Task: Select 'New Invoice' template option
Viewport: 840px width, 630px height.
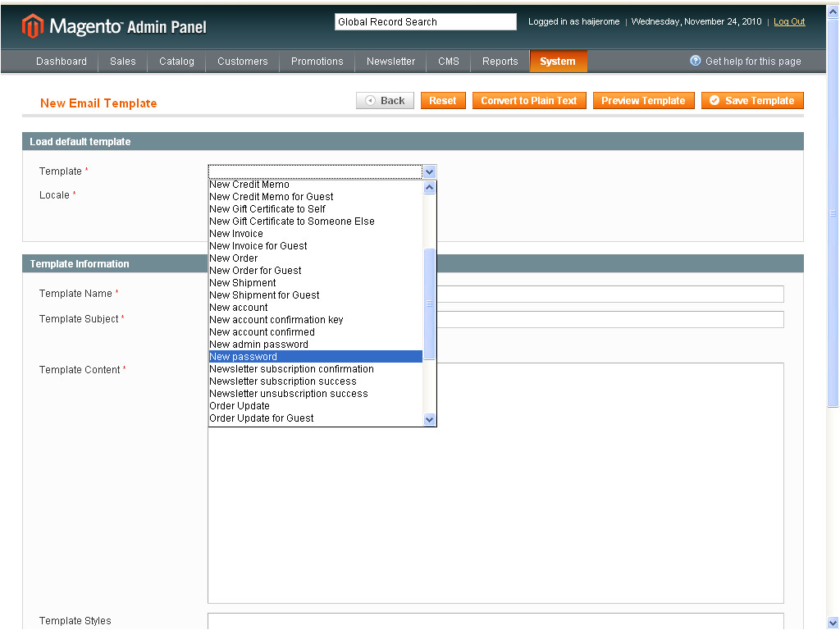Action: [x=316, y=234]
